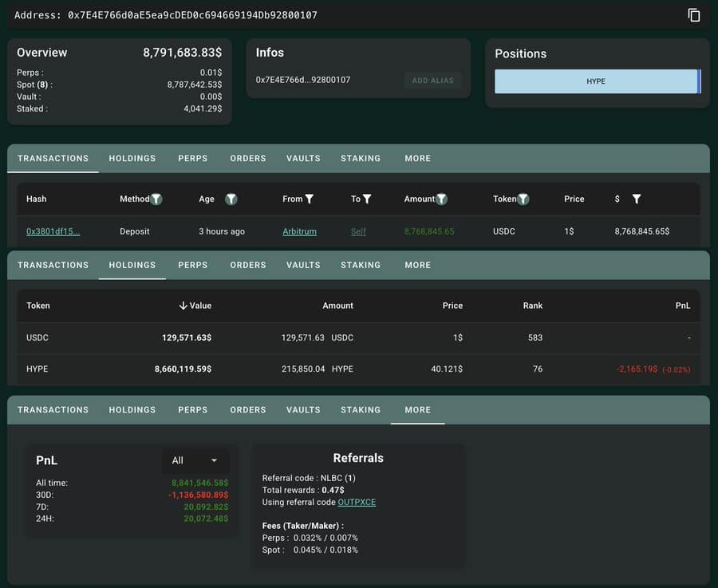Screen dimensions: 718x588
Task: Open the Token column filter icon
Action: pyautogui.click(x=523, y=199)
